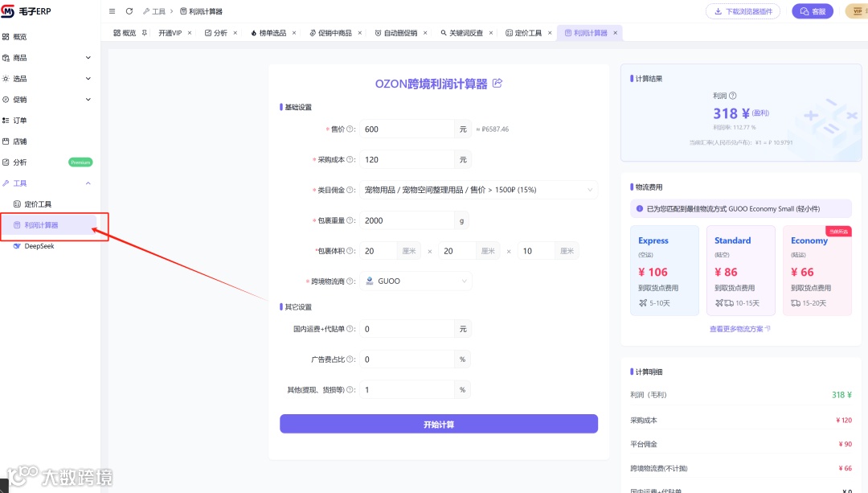Image resolution: width=868 pixels, height=493 pixels.
Task: Click the help icon next to 其他(提现、货损等)
Action: (350, 390)
